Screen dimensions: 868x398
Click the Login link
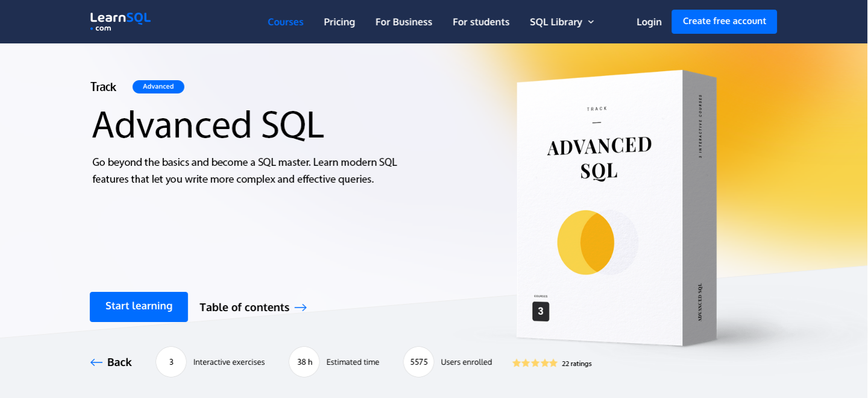[x=649, y=22]
